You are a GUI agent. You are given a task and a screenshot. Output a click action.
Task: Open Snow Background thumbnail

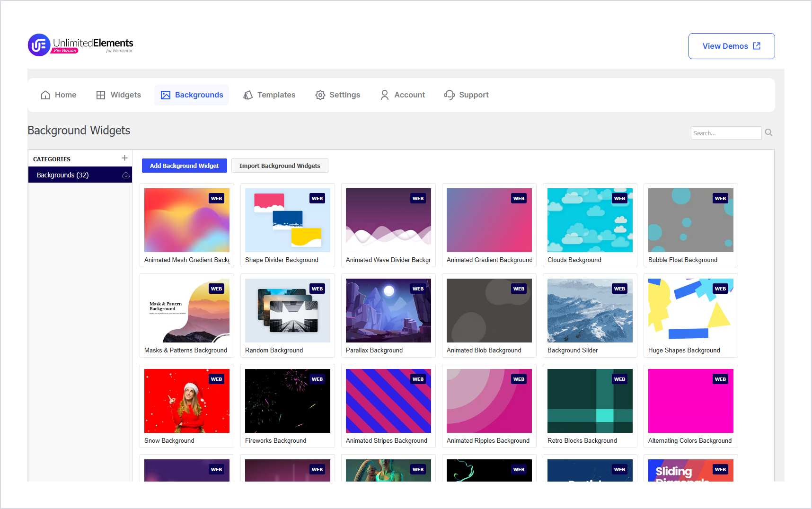(187, 401)
